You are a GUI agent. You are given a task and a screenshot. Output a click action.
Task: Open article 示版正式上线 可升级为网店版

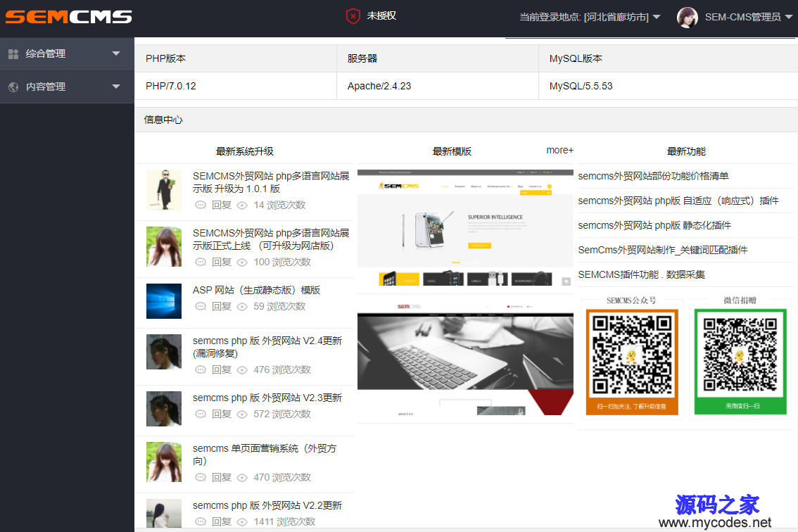pos(271,239)
